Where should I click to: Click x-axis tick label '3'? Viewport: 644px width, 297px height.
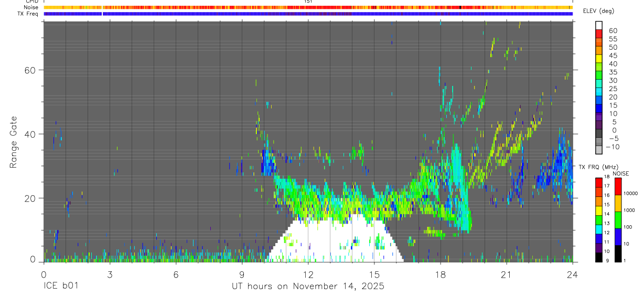(x=110, y=274)
